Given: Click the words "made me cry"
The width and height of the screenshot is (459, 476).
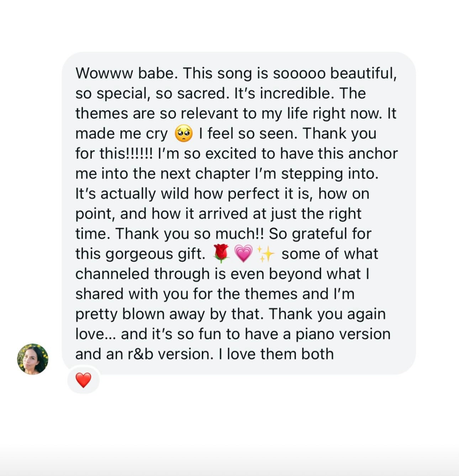Looking at the screenshot, I should pos(121,134).
